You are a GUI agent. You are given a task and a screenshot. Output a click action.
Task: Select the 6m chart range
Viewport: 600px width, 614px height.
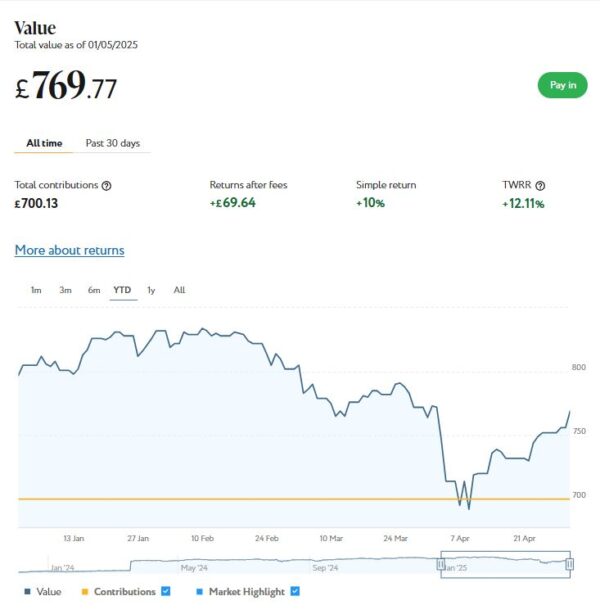point(93,290)
